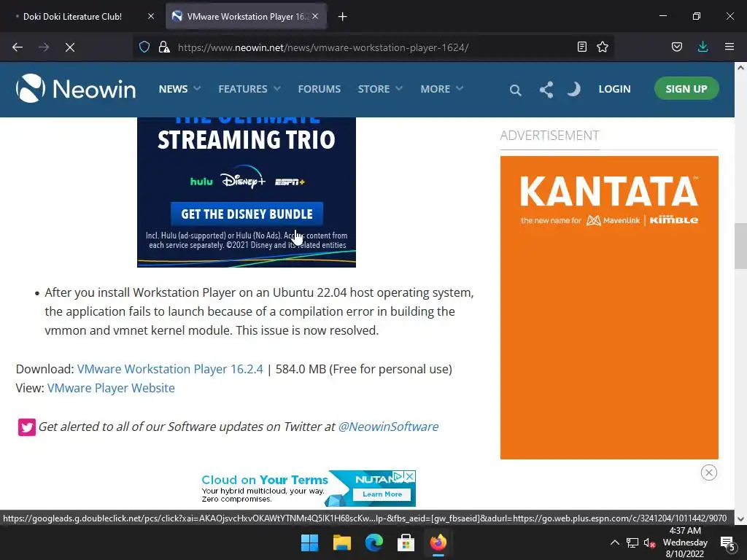
Task: Bookmark this page with the star icon
Action: coord(603,47)
